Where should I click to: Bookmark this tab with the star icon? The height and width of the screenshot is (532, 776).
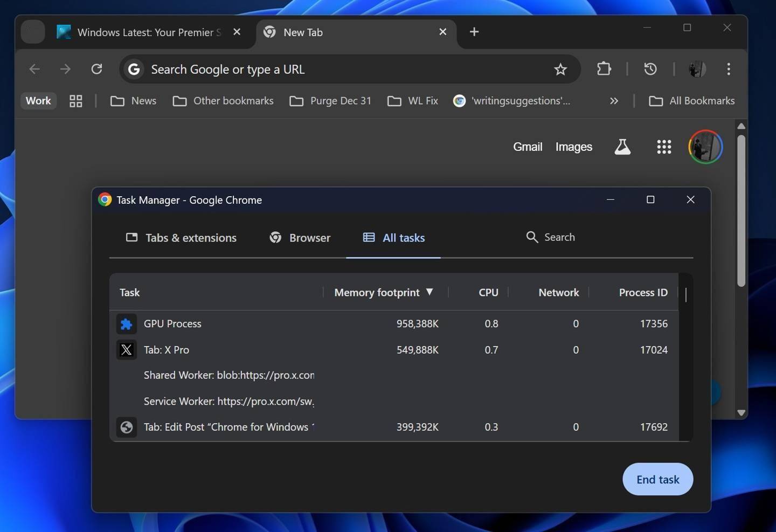pos(560,69)
